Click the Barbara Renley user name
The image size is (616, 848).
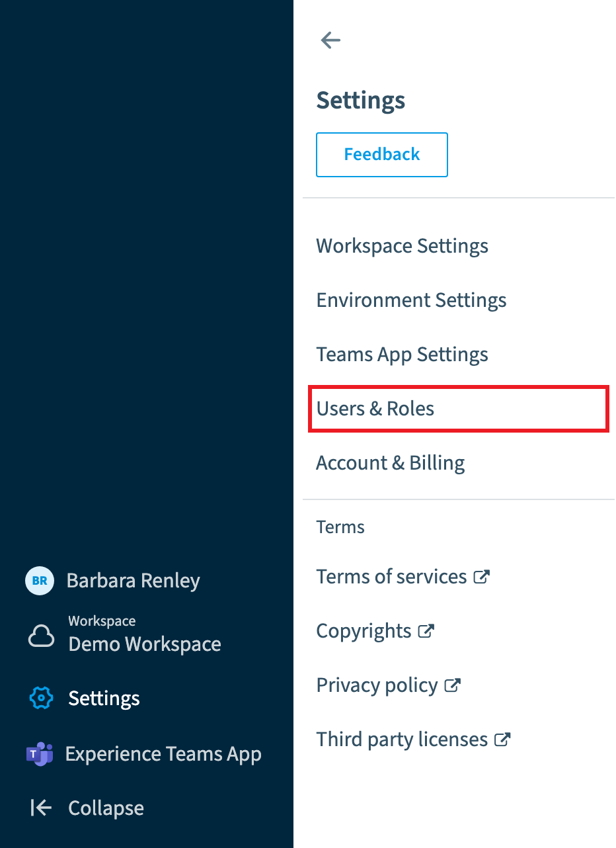134,581
